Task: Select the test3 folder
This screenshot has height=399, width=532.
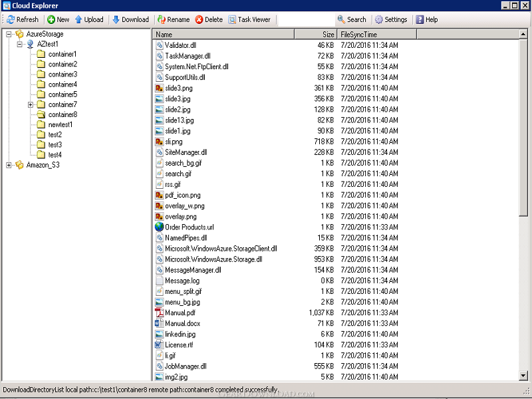Action: pyautogui.click(x=55, y=145)
